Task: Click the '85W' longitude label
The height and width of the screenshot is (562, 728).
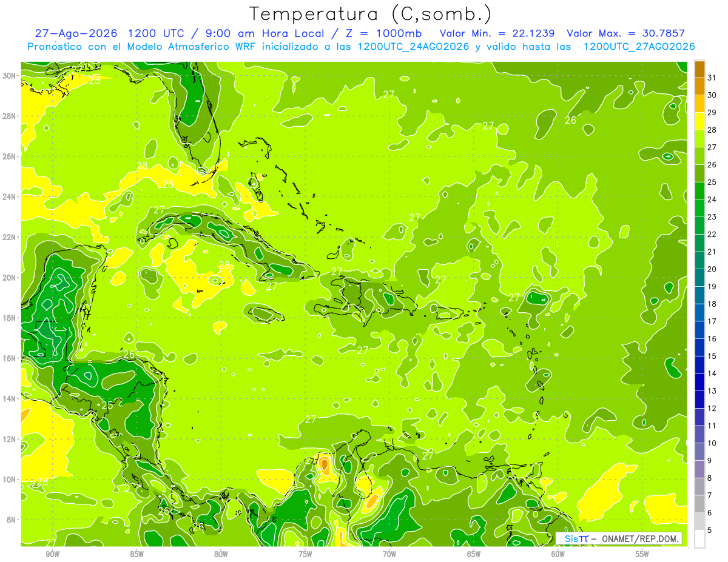Action: pos(136,554)
